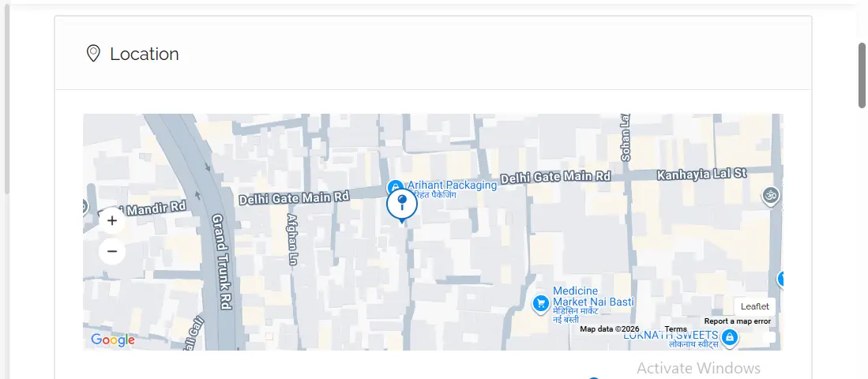
Task: Zoom out with the minus button
Action: click(x=112, y=252)
